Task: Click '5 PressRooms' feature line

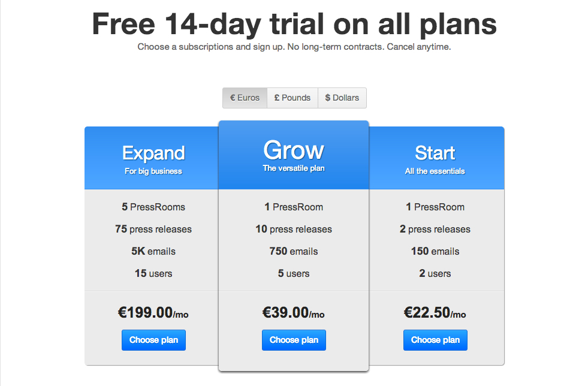Action: (x=153, y=207)
